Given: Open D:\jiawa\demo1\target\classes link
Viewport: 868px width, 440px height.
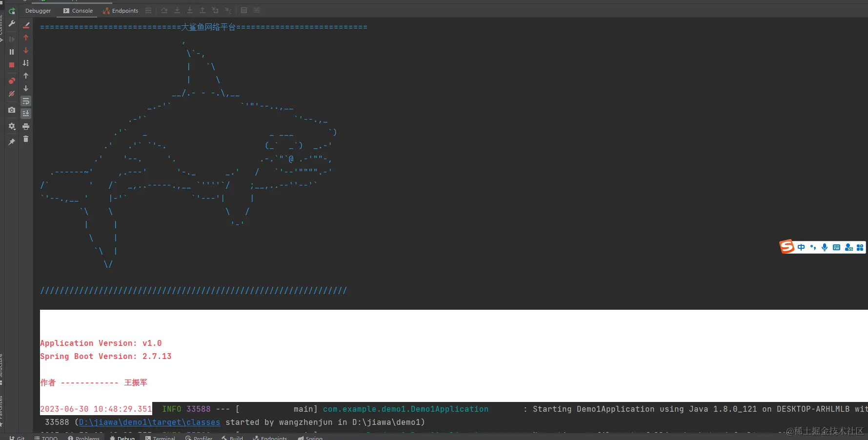Looking at the screenshot, I should tap(149, 422).
